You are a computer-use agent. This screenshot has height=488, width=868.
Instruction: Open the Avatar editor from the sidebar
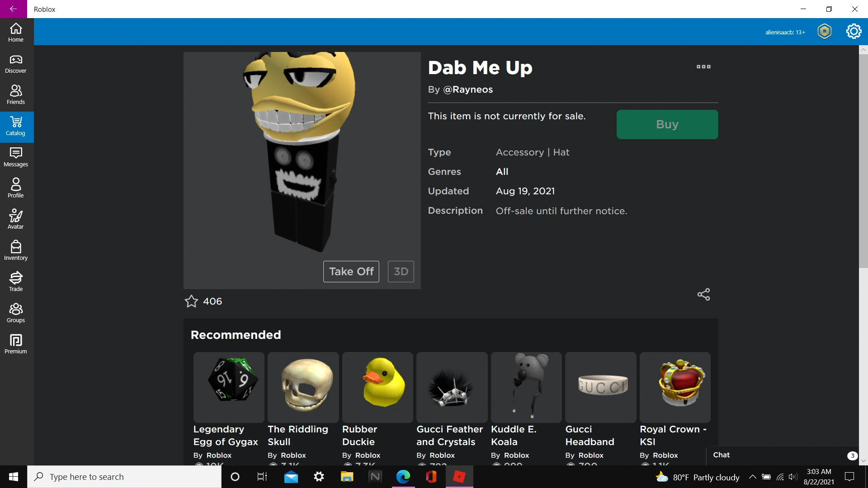click(x=16, y=219)
